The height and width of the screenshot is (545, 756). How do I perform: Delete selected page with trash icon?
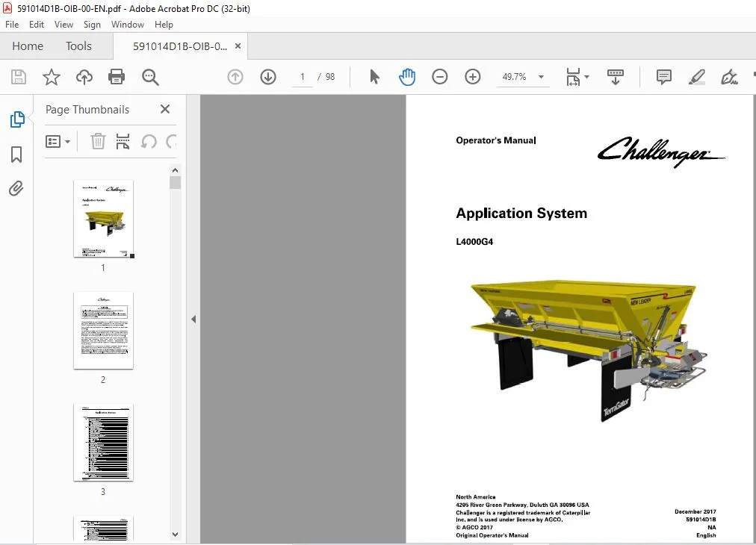(98, 142)
